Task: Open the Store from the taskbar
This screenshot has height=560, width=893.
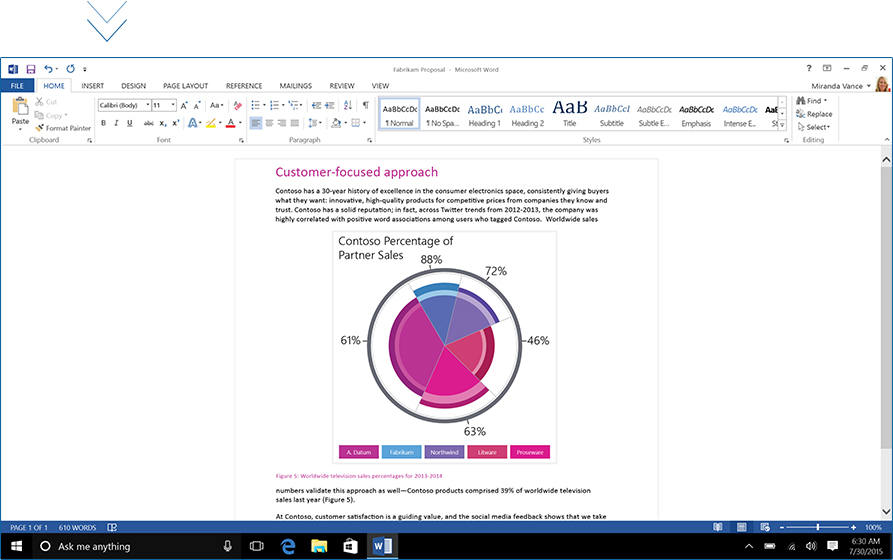Action: pyautogui.click(x=350, y=546)
